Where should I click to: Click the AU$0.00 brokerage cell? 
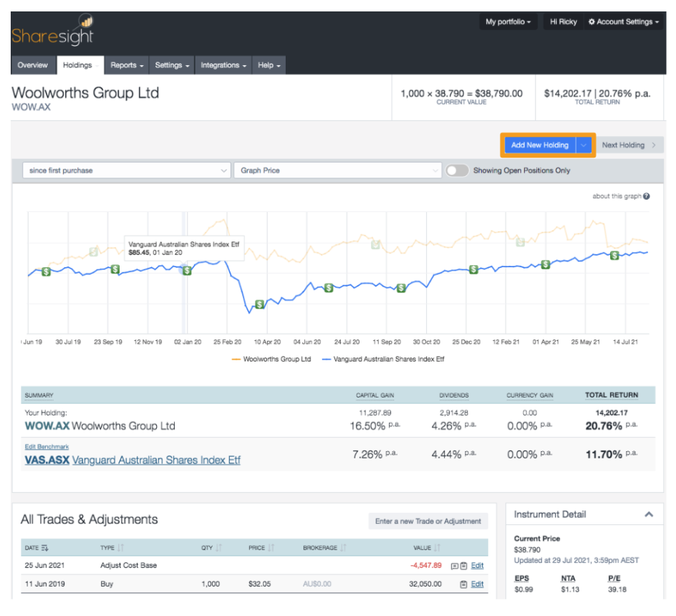pos(317,584)
